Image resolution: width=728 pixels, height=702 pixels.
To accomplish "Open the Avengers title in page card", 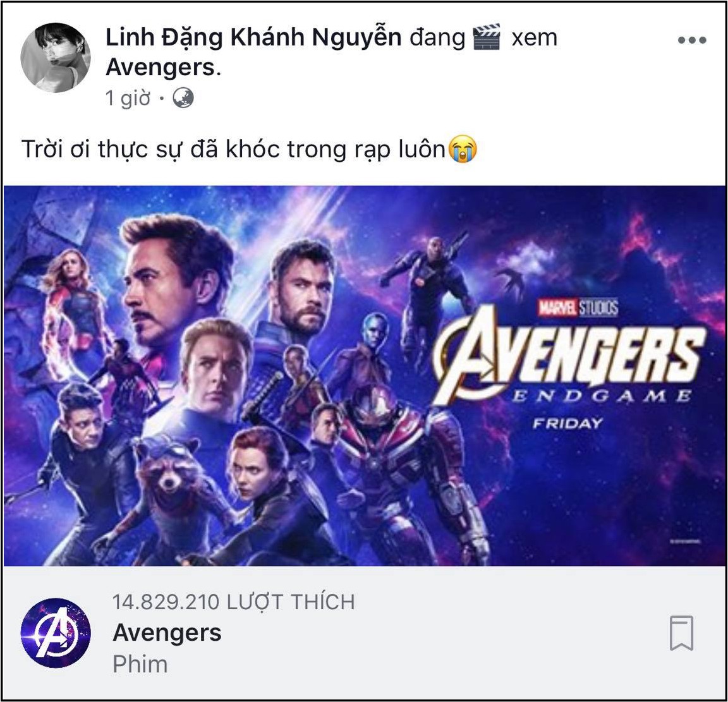I will [167, 632].
